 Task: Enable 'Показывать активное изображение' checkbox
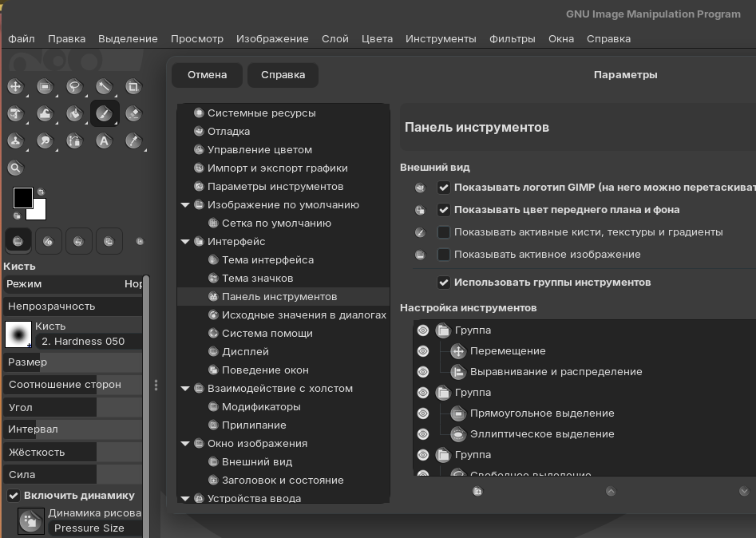444,254
